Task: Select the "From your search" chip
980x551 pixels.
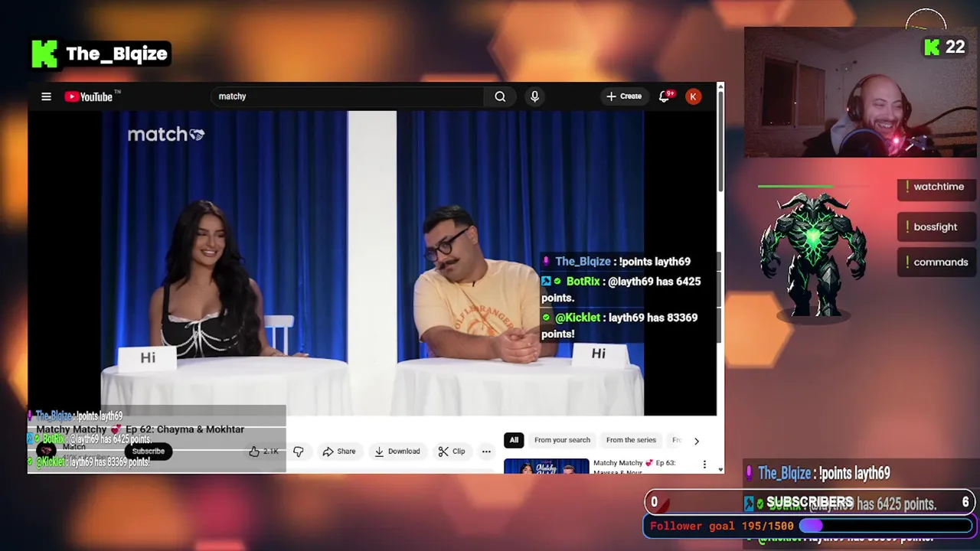Action: point(562,440)
